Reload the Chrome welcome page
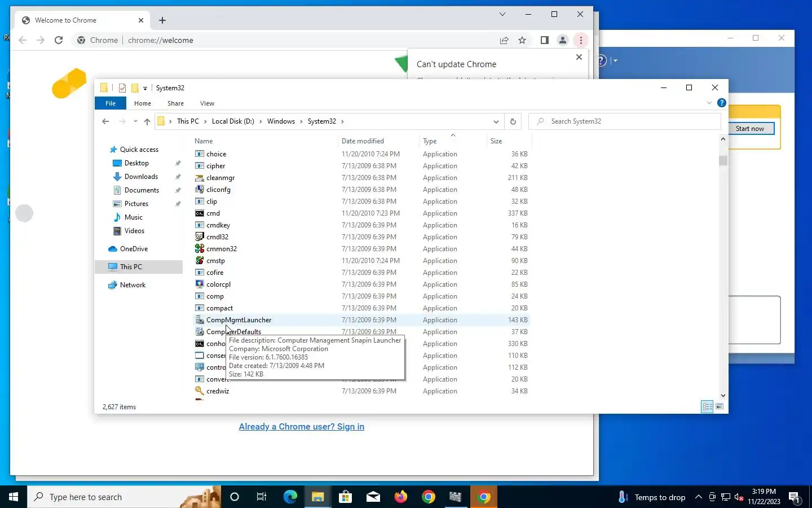Viewport: 812px width, 508px height. (x=59, y=40)
